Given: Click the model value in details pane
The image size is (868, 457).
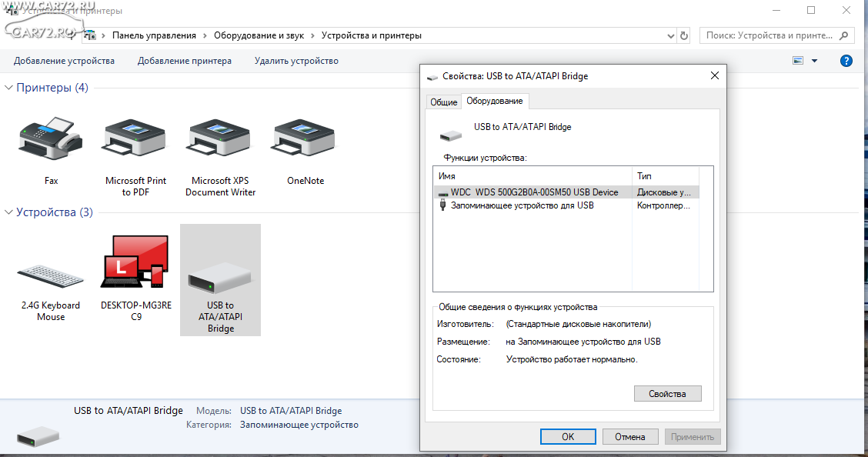Looking at the screenshot, I should [291, 411].
